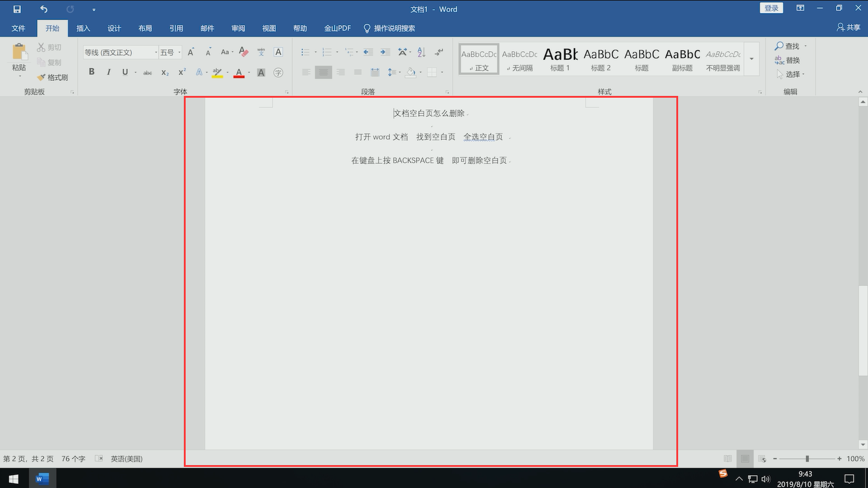This screenshot has width=868, height=488.
Task: Apply multilevel list formatting
Action: 349,52
